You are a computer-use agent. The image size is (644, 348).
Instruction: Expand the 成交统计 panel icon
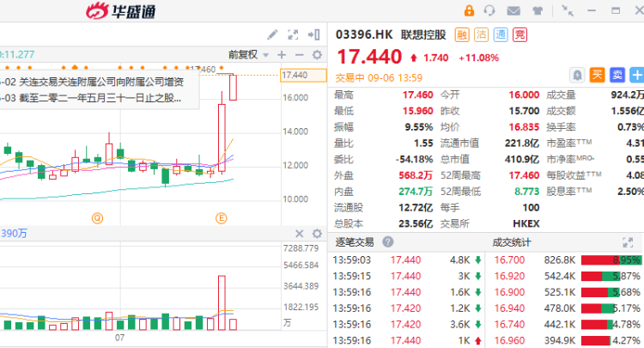pos(628,242)
